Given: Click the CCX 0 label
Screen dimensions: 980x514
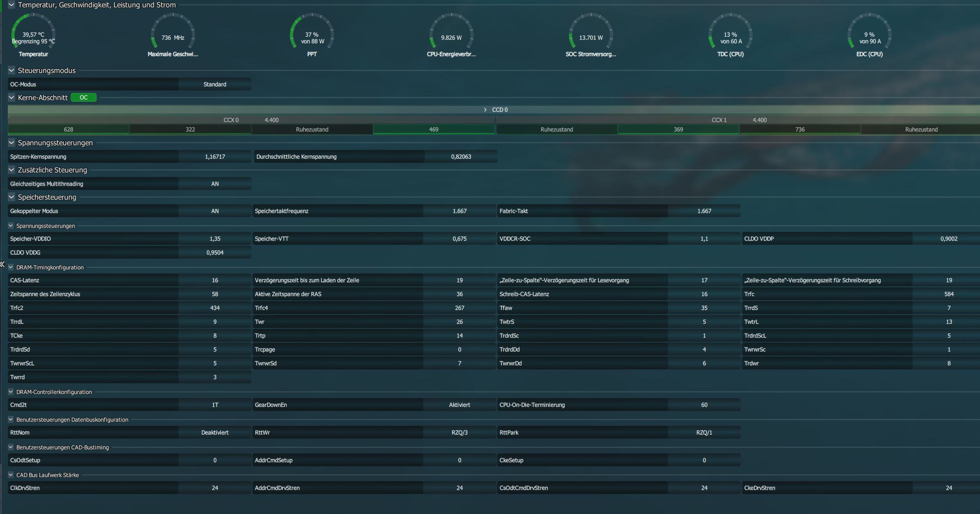Looking at the screenshot, I should tap(231, 120).
